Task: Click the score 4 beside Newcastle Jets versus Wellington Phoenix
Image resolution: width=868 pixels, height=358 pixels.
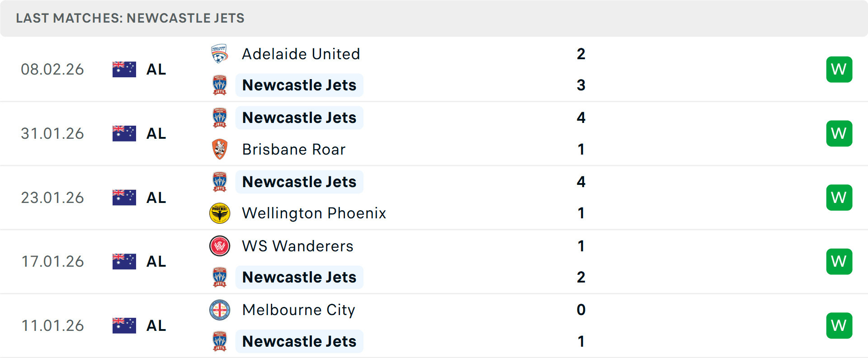Action: pos(582,182)
